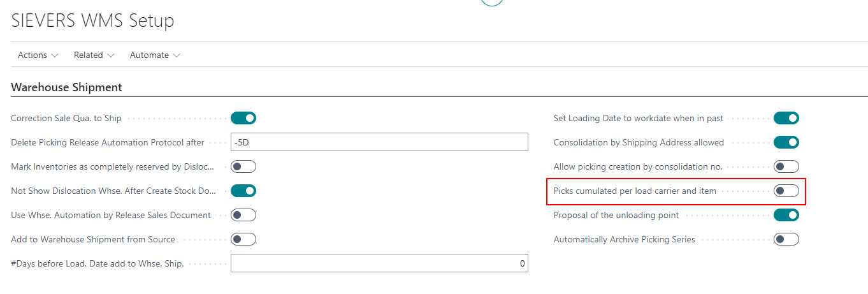The image size is (868, 294).
Task: Open the Automate dropdown menu
Action: [155, 55]
